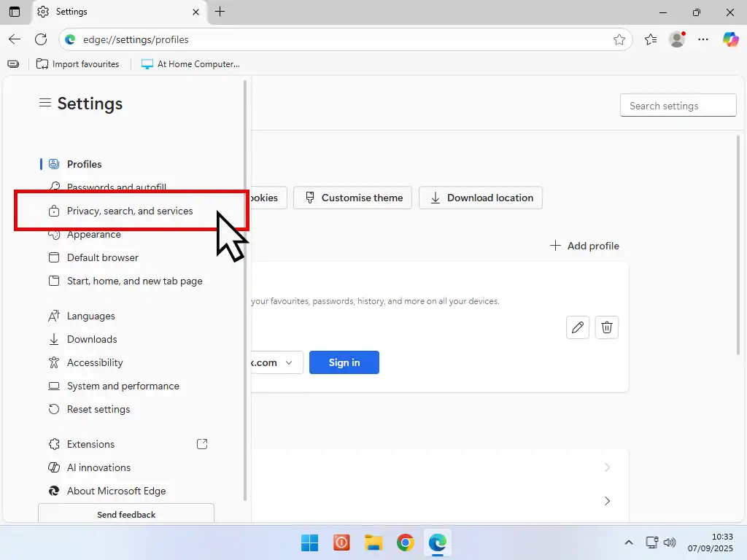The width and height of the screenshot is (747, 560).
Task: Click the delete profile trash icon
Action: click(x=607, y=327)
